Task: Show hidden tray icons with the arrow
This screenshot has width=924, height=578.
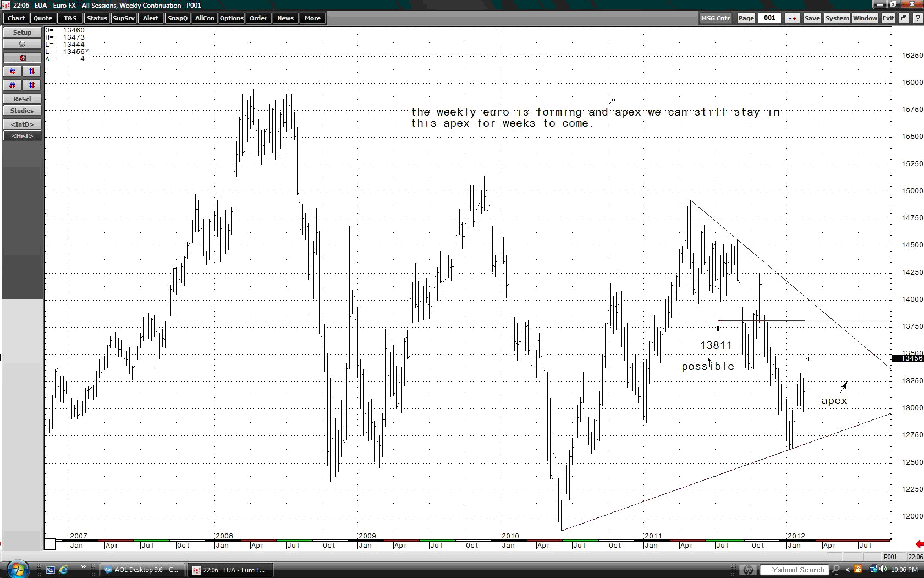Action: tap(848, 570)
